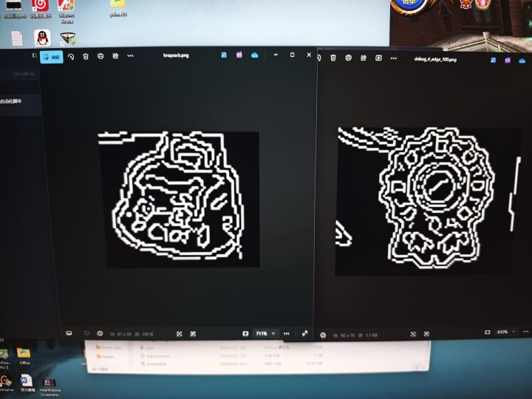
Task: Open the See more menu in knapsack.png toolbar
Action: (130, 55)
